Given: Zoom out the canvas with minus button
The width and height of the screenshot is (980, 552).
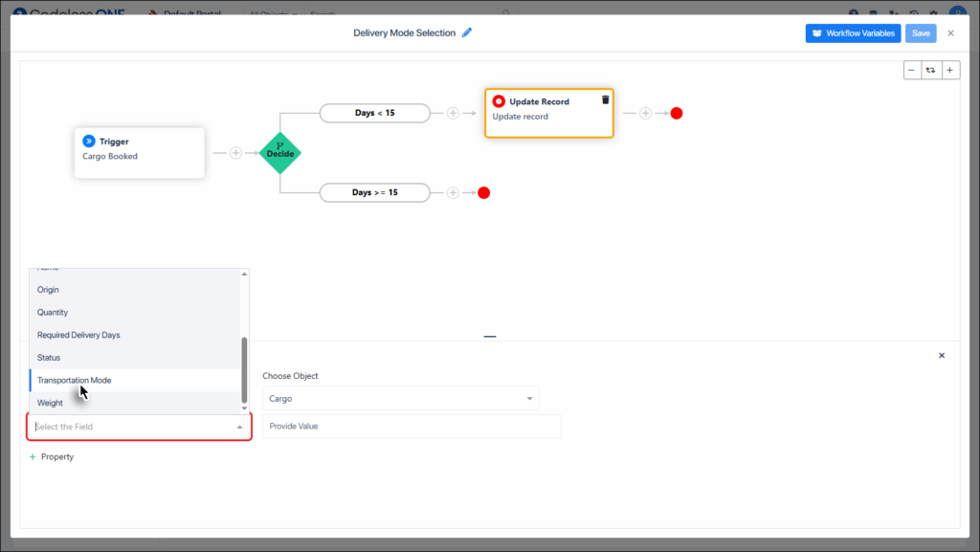Looking at the screenshot, I should (x=913, y=70).
